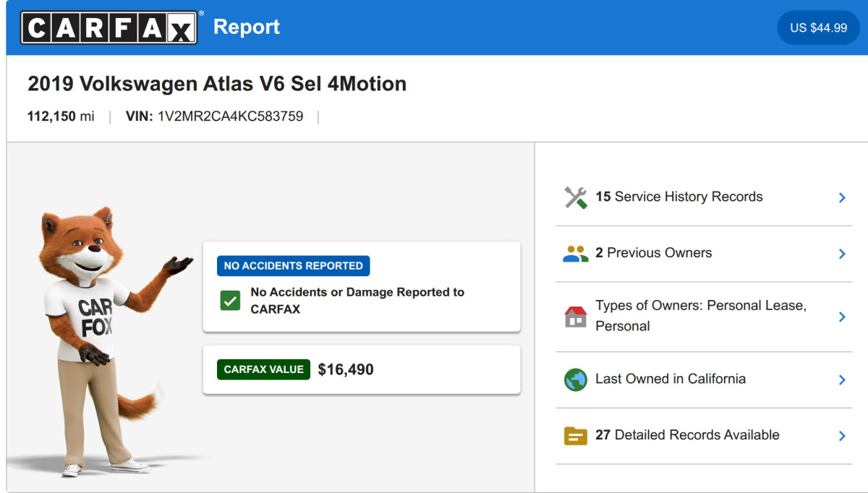Click the CARFAX logo

tap(109, 27)
